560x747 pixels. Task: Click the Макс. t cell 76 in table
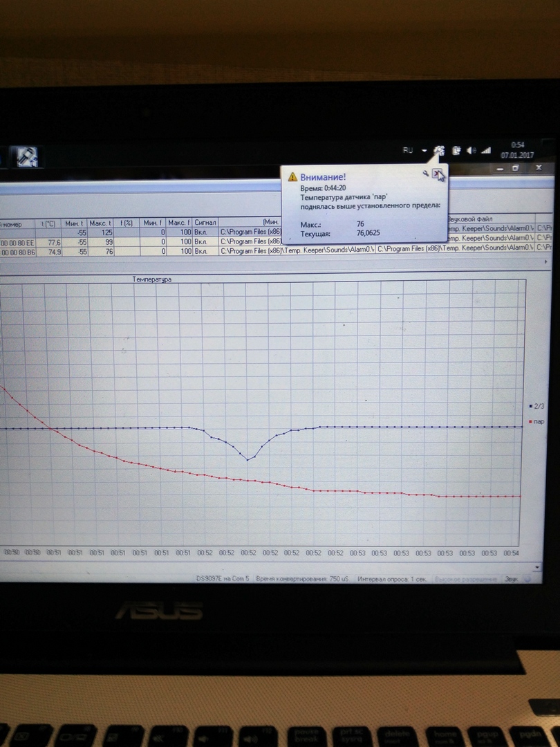pyautogui.click(x=100, y=251)
